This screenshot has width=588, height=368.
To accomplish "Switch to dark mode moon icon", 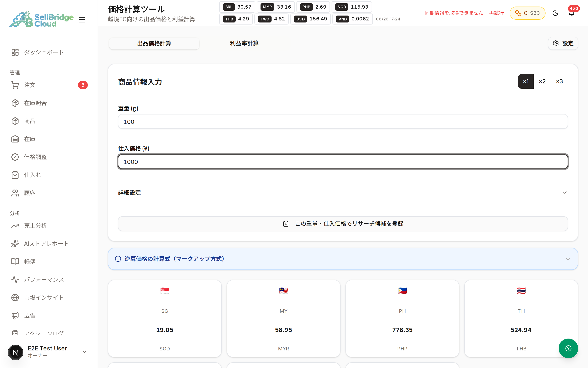I will (x=556, y=13).
